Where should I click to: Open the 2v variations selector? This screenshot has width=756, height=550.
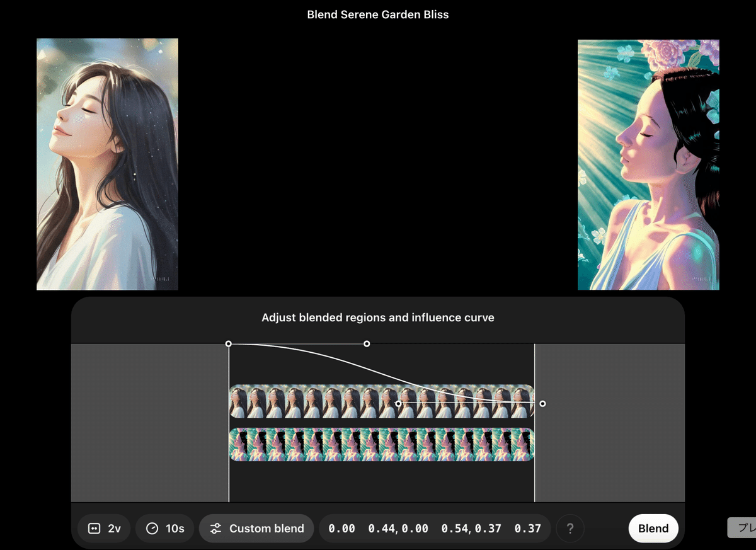pyautogui.click(x=105, y=529)
